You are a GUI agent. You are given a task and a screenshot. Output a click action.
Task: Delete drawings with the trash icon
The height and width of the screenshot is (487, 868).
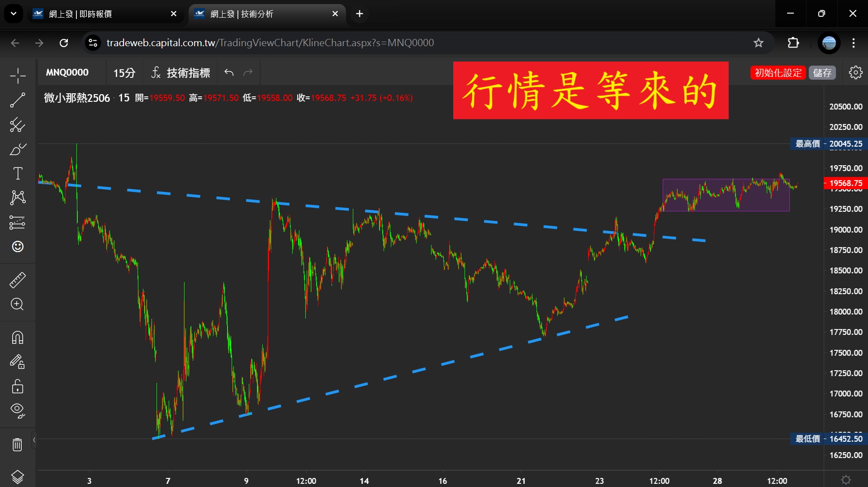tap(18, 445)
